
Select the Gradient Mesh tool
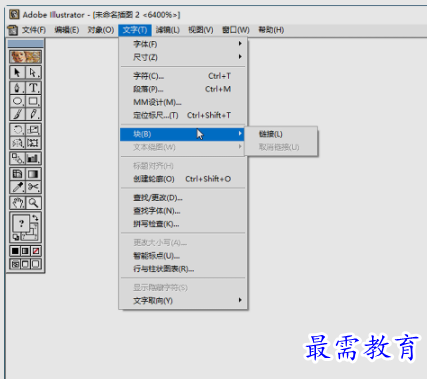pos(17,174)
